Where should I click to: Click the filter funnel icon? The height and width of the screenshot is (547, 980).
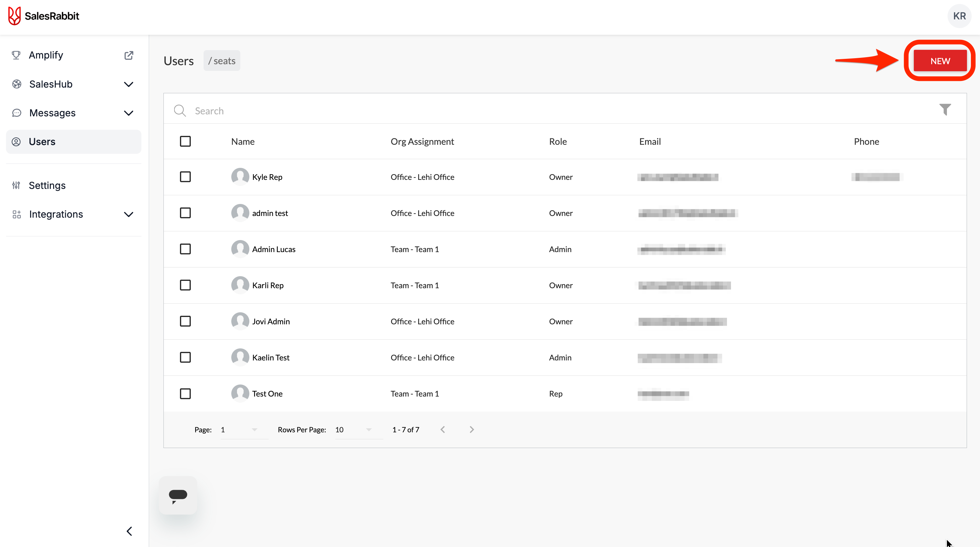[945, 110]
